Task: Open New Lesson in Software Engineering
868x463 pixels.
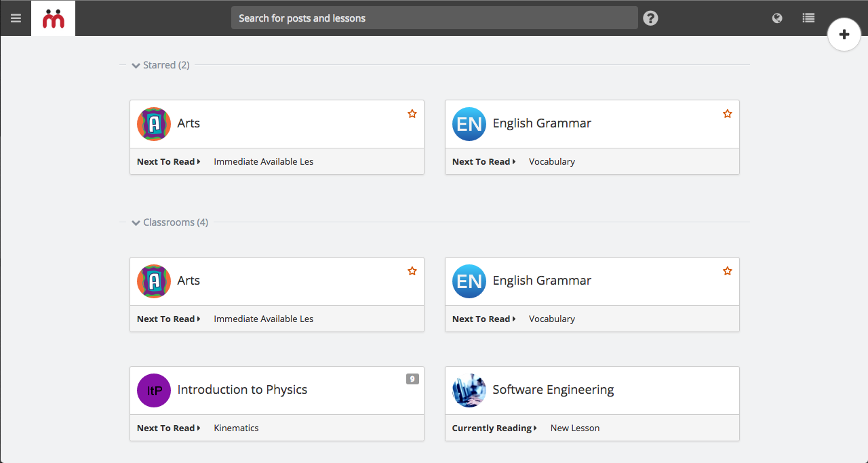Action: click(575, 428)
